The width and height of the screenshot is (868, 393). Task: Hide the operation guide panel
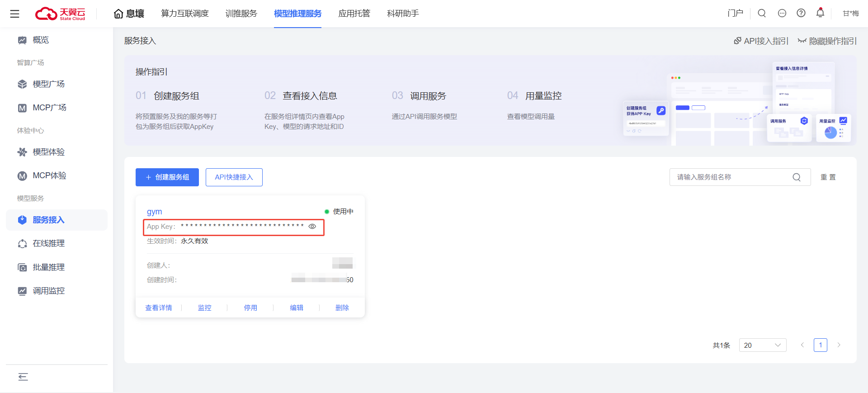tap(827, 41)
